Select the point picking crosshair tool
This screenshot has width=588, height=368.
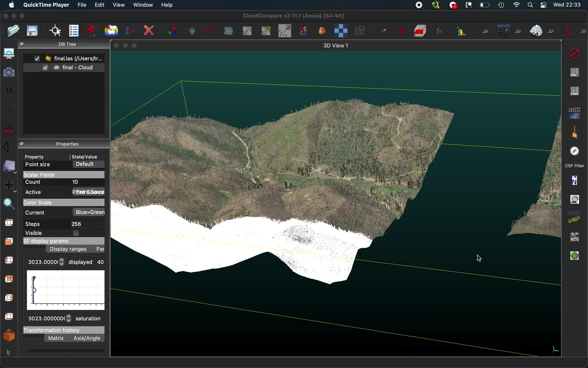tap(55, 31)
